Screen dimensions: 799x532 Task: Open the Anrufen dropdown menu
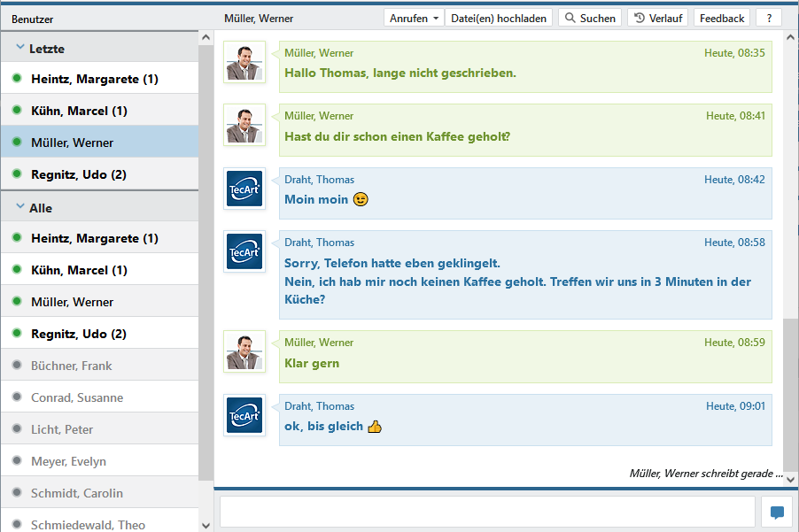(414, 18)
